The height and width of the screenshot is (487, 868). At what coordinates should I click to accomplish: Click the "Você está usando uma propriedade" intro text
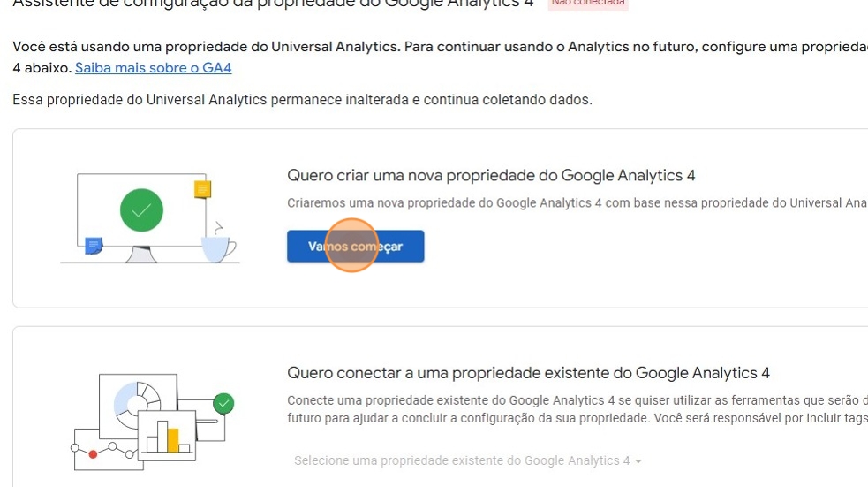coord(353,47)
